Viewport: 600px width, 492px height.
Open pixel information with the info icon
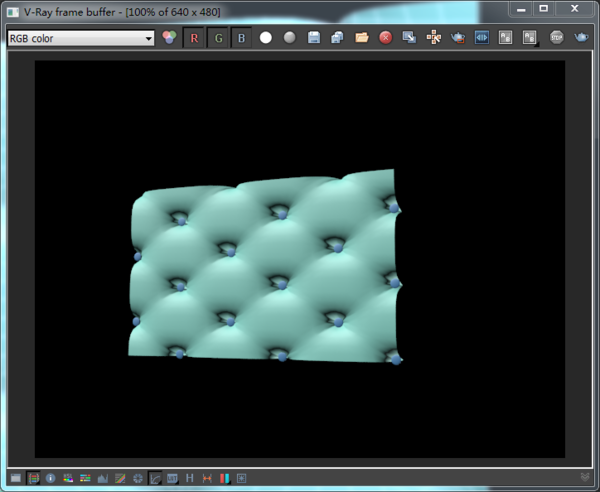point(51,478)
